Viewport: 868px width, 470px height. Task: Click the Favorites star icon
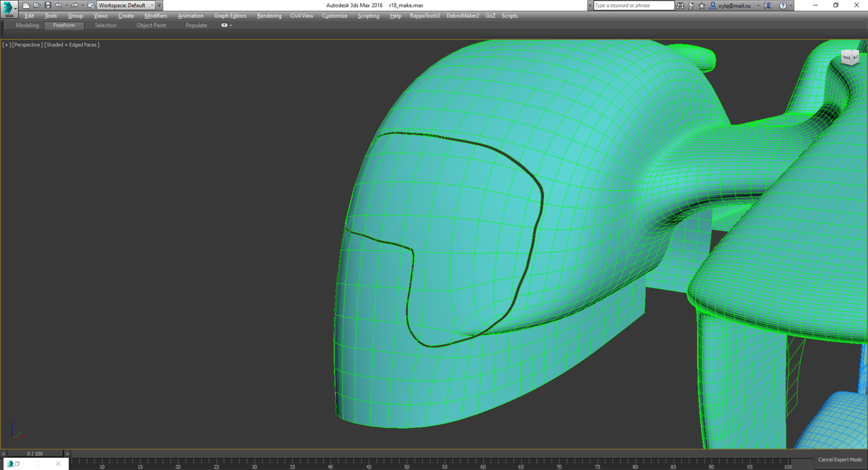[x=702, y=5]
